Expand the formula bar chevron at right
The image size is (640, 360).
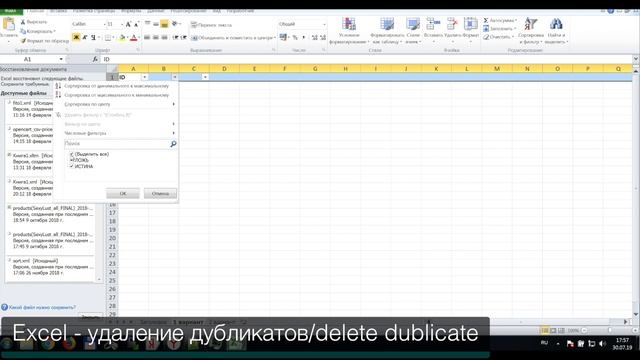point(636,59)
